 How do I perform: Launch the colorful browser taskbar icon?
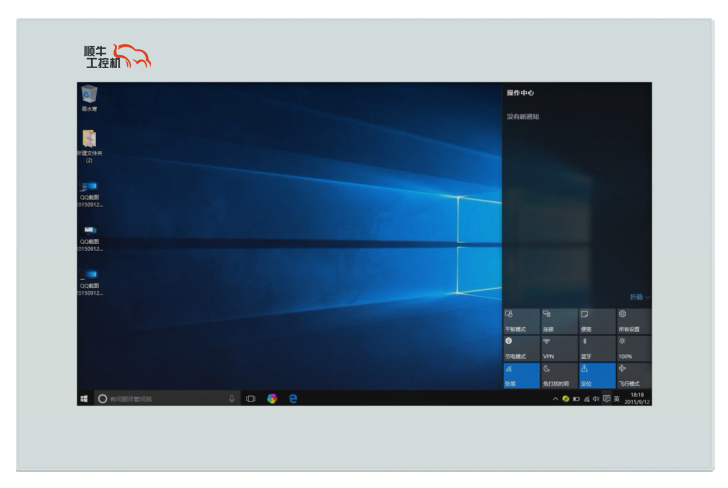point(272,399)
